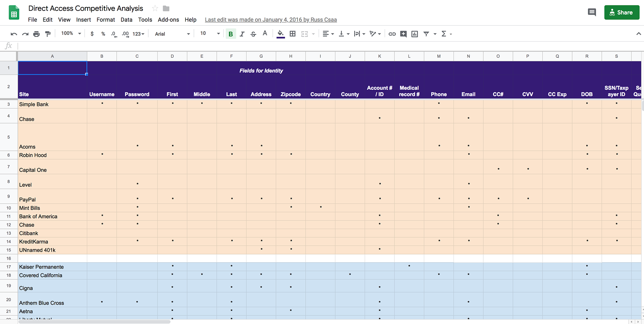Image resolution: width=644 pixels, height=324 pixels.
Task: Click the merge cells icon
Action: point(305,34)
